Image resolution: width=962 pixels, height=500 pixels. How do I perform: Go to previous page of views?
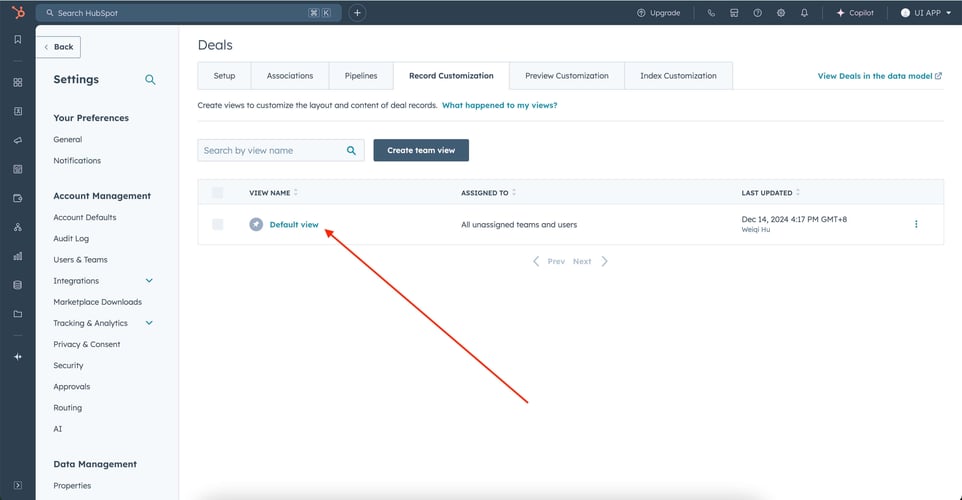(x=548, y=261)
